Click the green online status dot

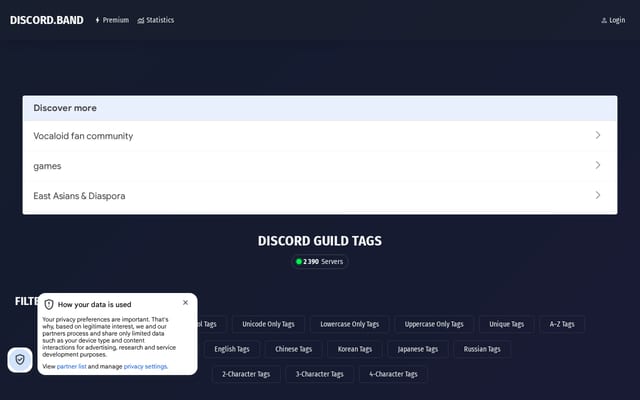(x=299, y=262)
